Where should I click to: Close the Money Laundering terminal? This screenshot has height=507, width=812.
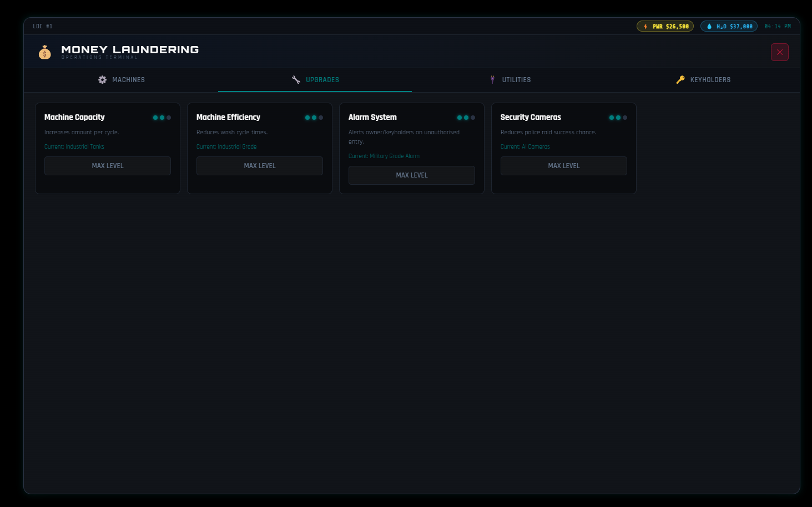click(x=780, y=52)
